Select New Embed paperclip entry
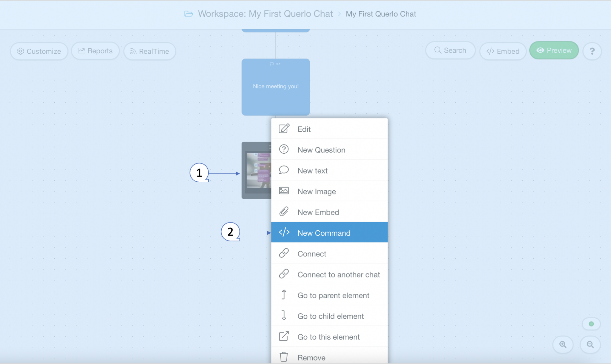Screen dimensions: 611x364 (329, 212)
